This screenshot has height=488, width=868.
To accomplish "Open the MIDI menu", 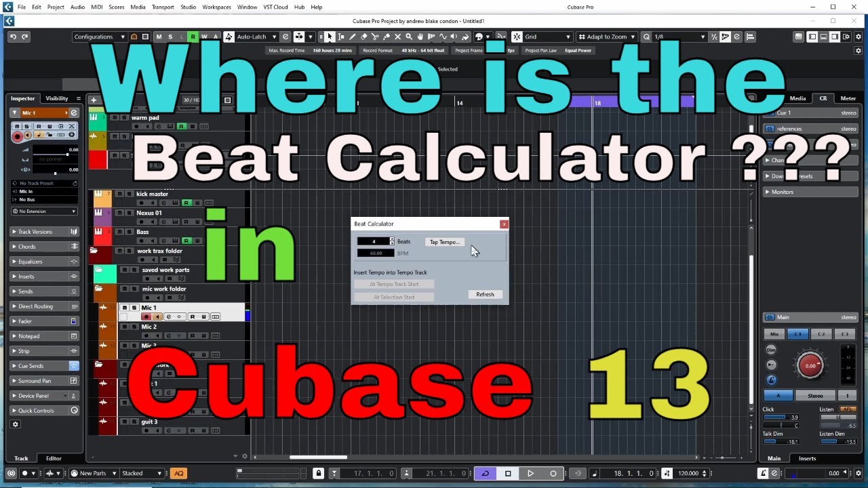I will click(96, 7).
